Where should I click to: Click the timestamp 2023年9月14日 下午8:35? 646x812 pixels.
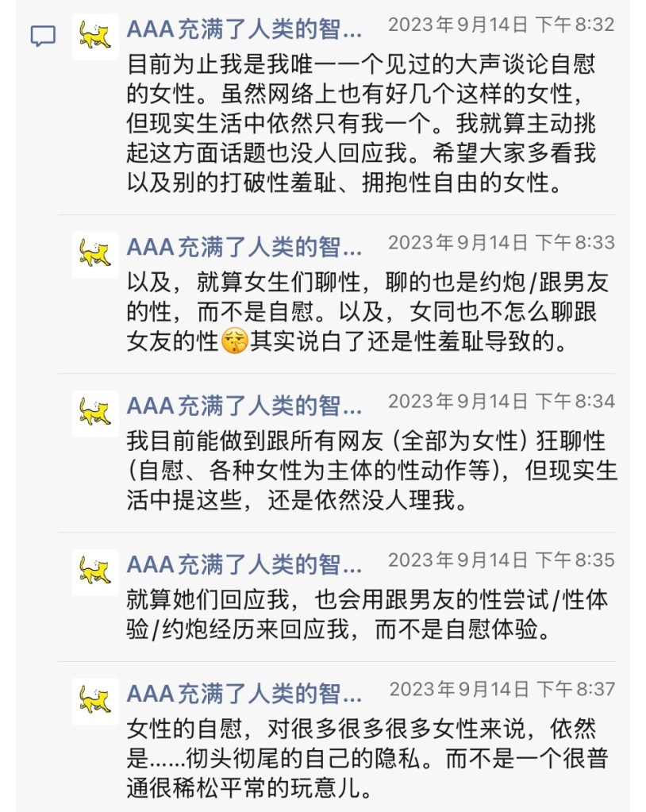pyautogui.click(x=501, y=560)
